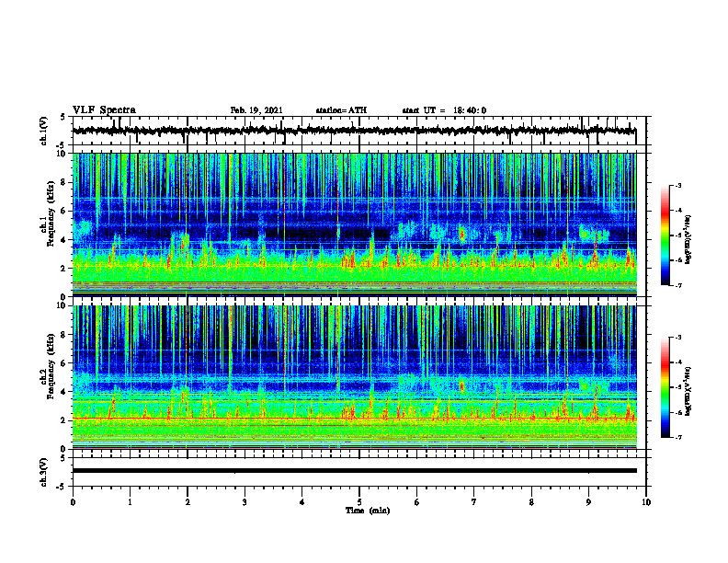728x563 pixels.
Task: Click the red burst near 6.8 min in ch.1 spectrogram
Action: [x=462, y=234]
